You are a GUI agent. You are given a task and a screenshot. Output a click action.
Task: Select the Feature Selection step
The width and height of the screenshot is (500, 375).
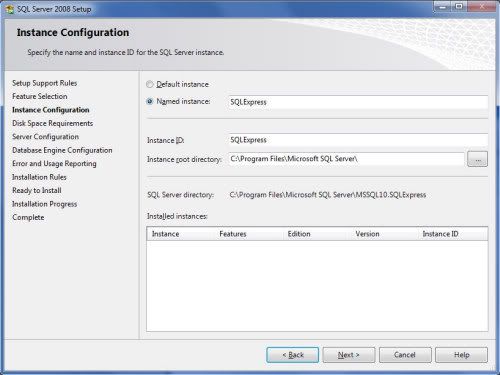[40, 96]
